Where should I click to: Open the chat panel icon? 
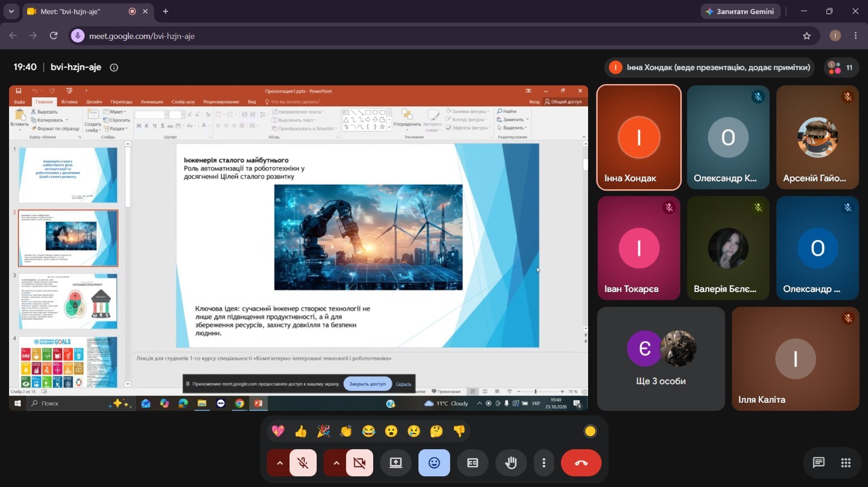(x=819, y=463)
